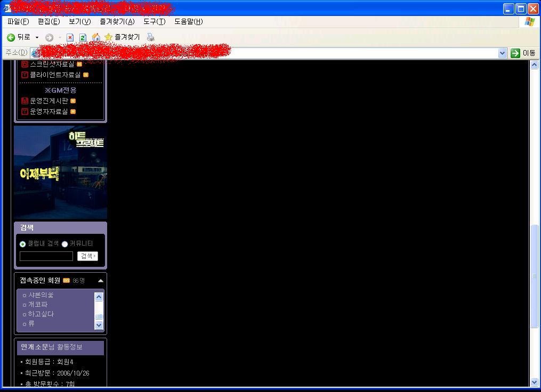This screenshot has width=541, height=392.
Task: Click member name 개코파
Action: [38, 305]
